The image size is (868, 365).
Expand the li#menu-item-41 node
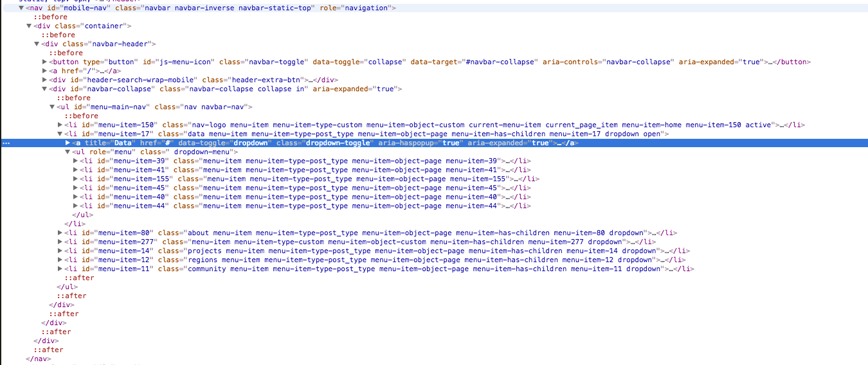click(75, 170)
